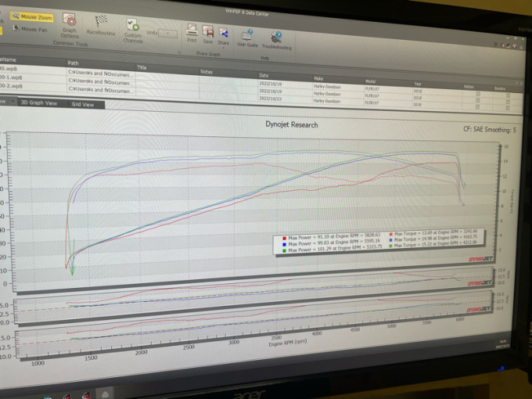Switch to the Grid View tab

pos(83,105)
